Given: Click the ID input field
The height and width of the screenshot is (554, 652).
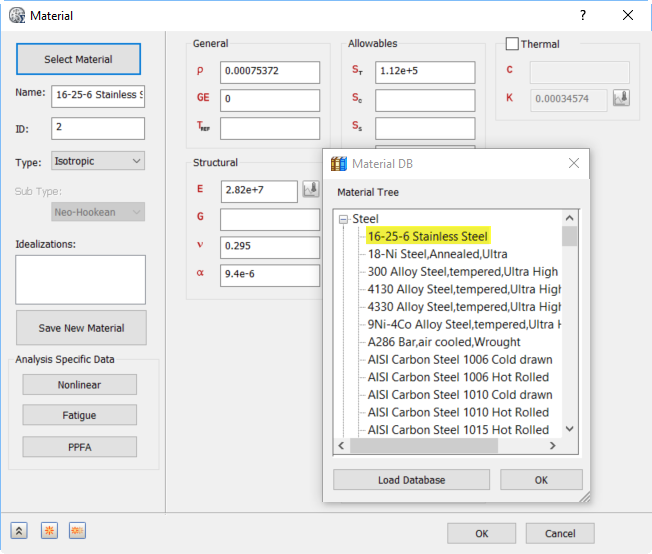Looking at the screenshot, I should [x=98, y=128].
